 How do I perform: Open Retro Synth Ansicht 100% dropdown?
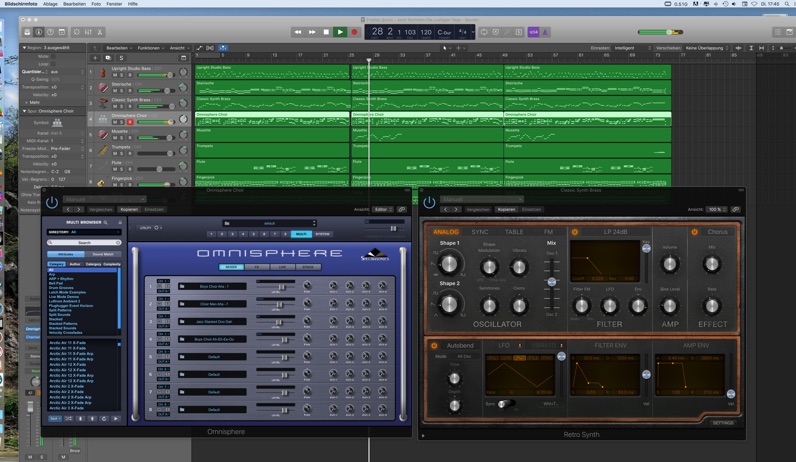pos(718,209)
